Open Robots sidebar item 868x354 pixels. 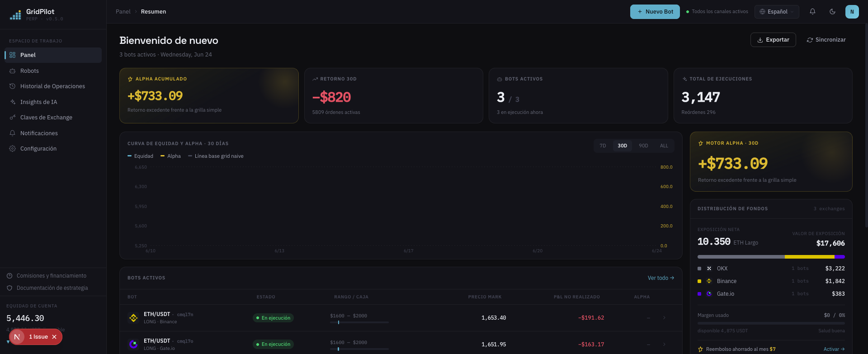pos(53,71)
